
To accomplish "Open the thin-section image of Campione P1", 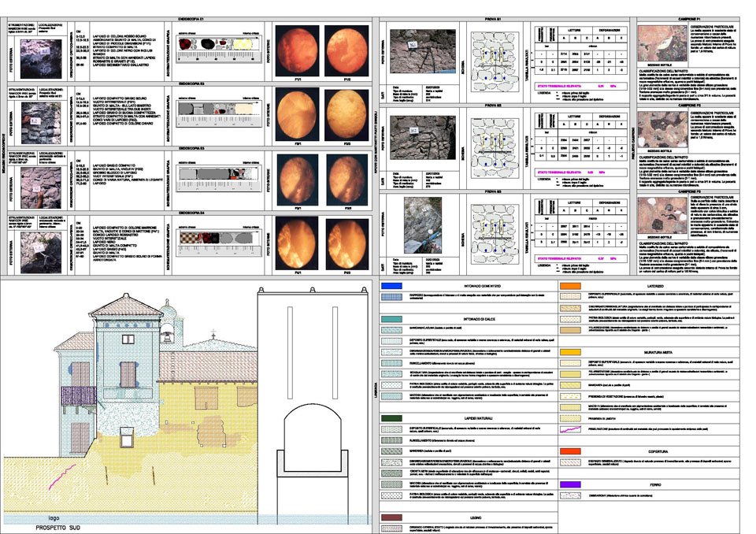I will [x=662, y=43].
